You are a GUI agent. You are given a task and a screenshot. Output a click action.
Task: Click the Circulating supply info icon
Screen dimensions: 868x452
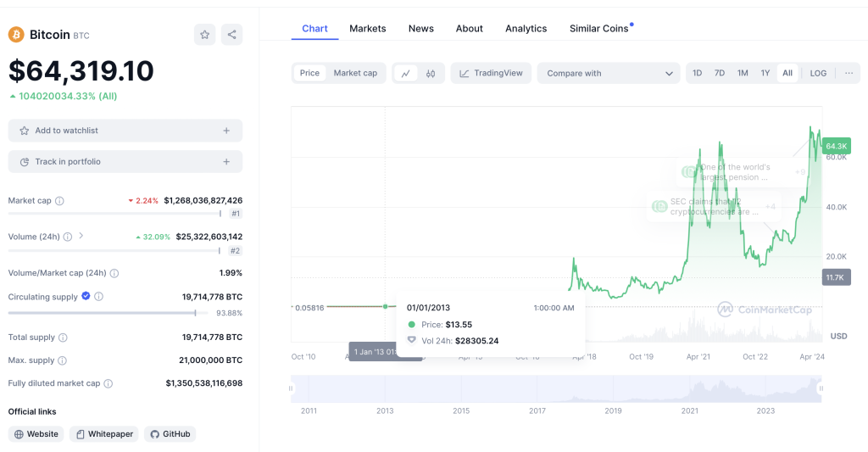click(x=98, y=296)
